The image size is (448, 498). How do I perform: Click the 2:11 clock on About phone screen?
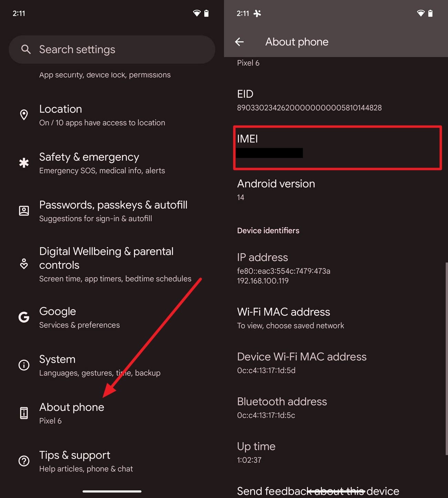pos(243,13)
